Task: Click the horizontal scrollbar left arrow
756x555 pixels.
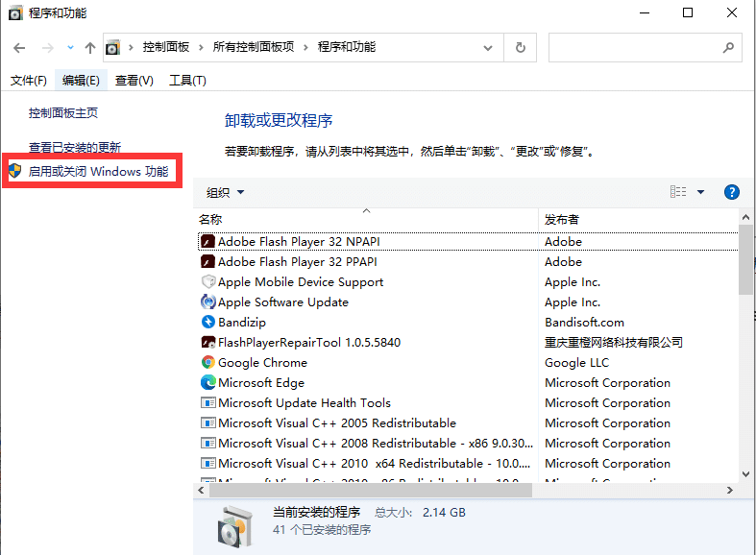Action: click(202, 491)
